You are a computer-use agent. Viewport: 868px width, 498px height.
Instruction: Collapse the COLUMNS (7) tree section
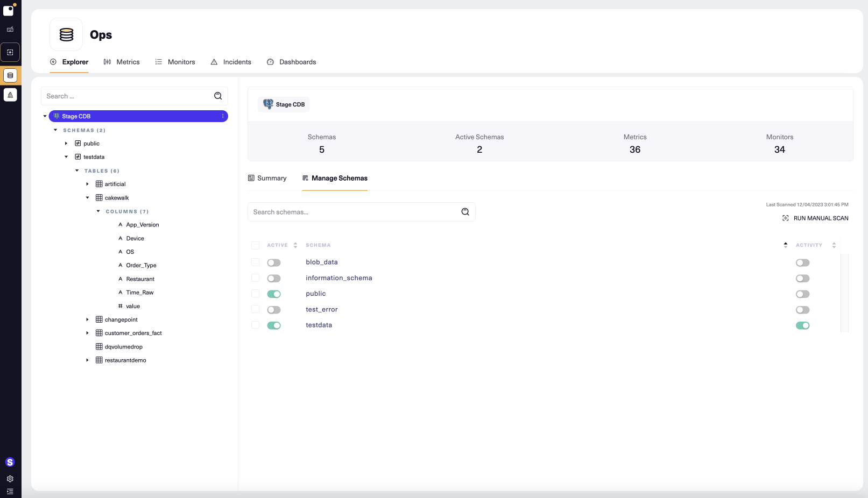(x=98, y=211)
